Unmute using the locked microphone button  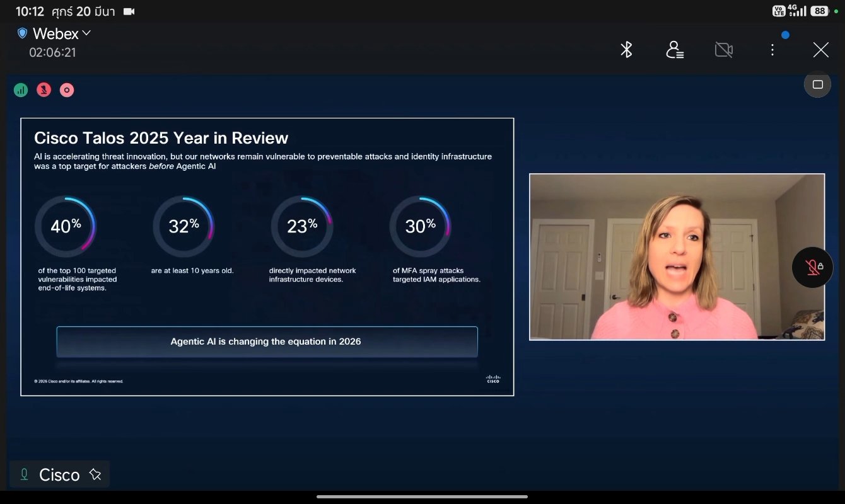pos(812,267)
